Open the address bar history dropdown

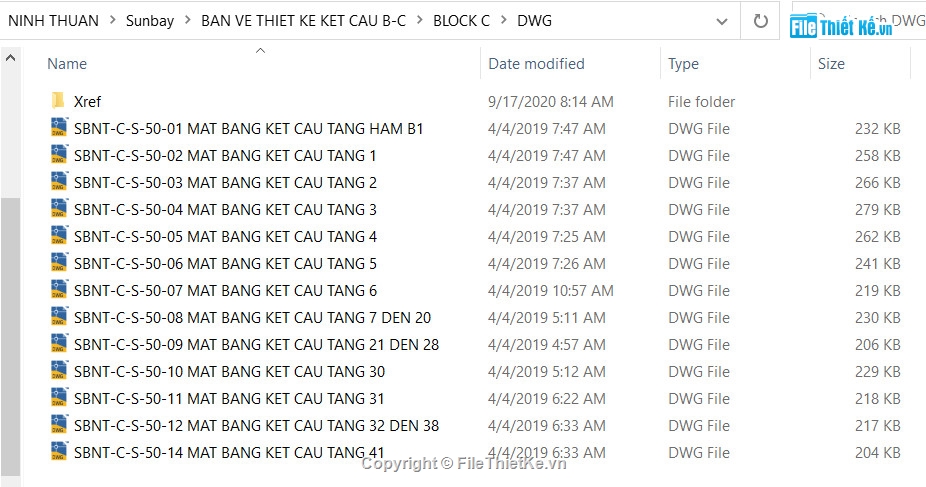[x=722, y=21]
